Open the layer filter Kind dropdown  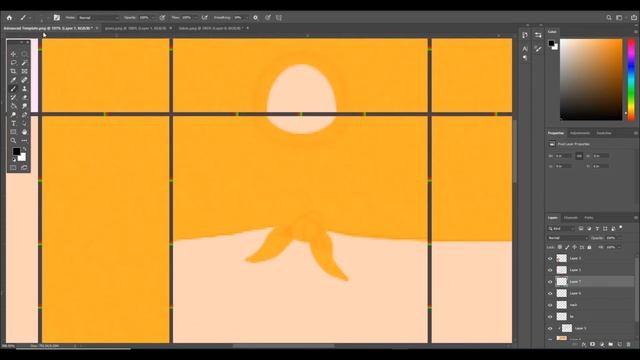pos(561,229)
